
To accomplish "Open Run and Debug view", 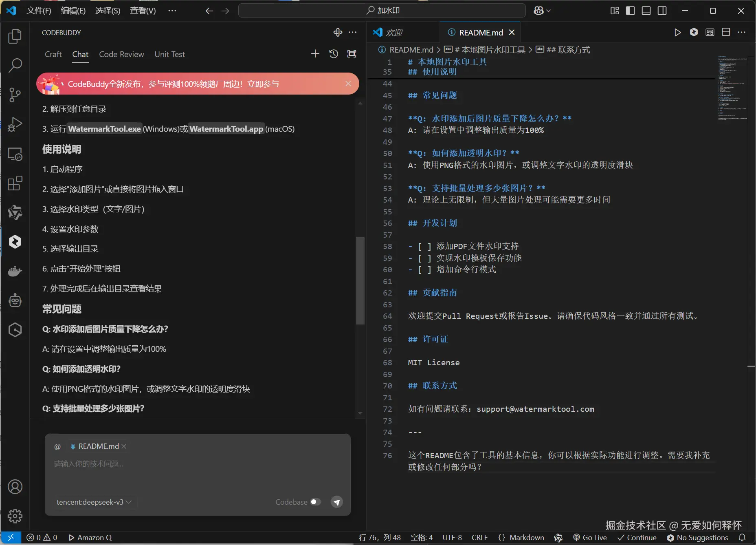I will tap(15, 124).
